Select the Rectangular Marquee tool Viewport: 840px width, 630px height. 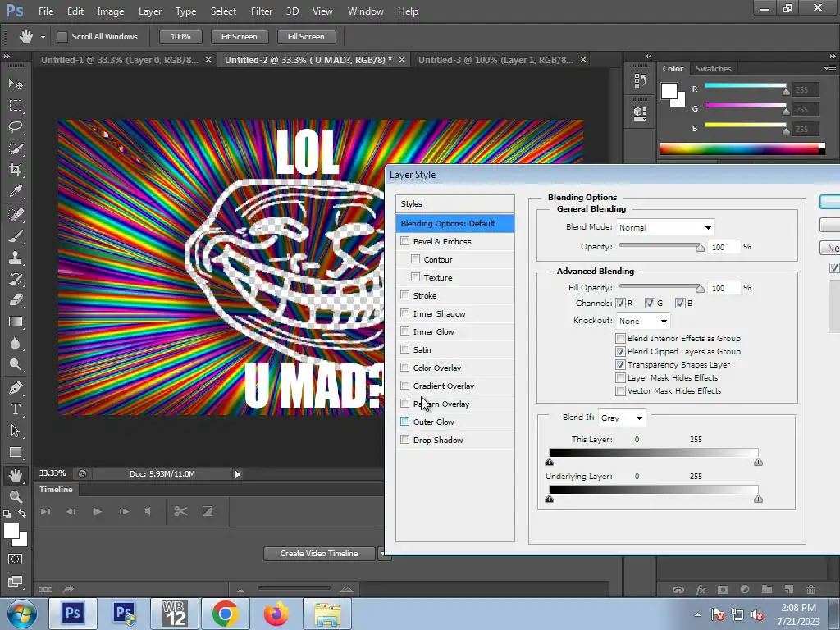tap(16, 106)
